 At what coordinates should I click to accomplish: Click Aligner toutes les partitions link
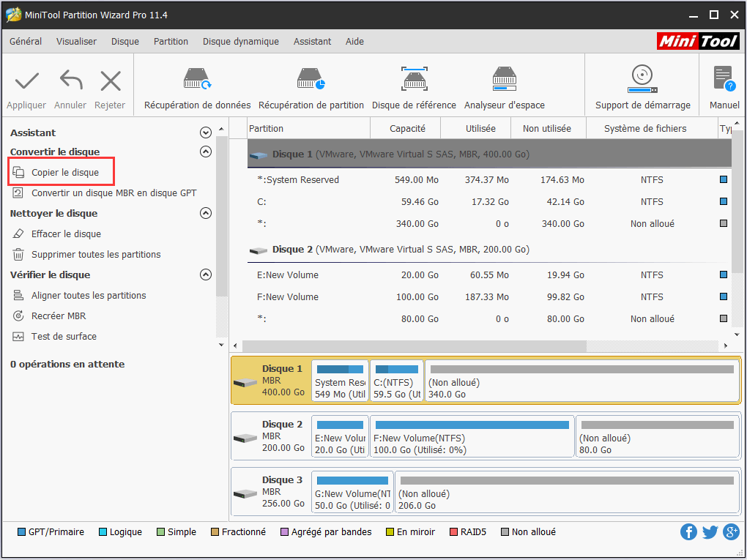click(x=89, y=295)
